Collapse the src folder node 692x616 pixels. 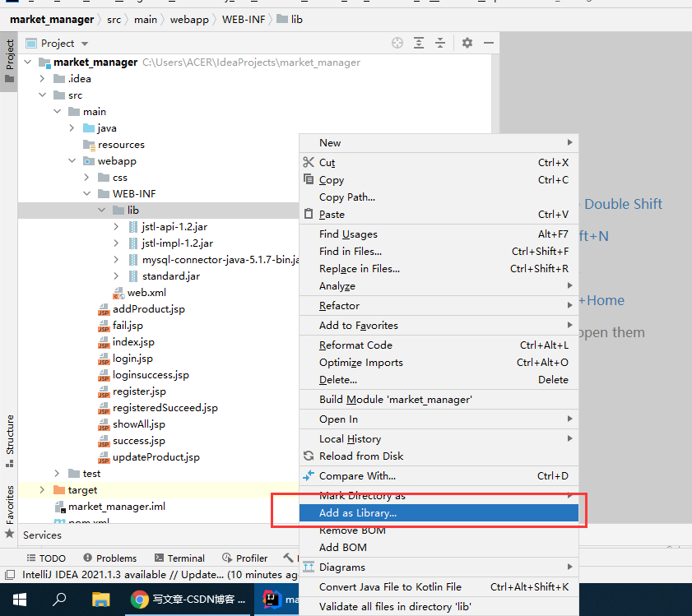tap(42, 95)
